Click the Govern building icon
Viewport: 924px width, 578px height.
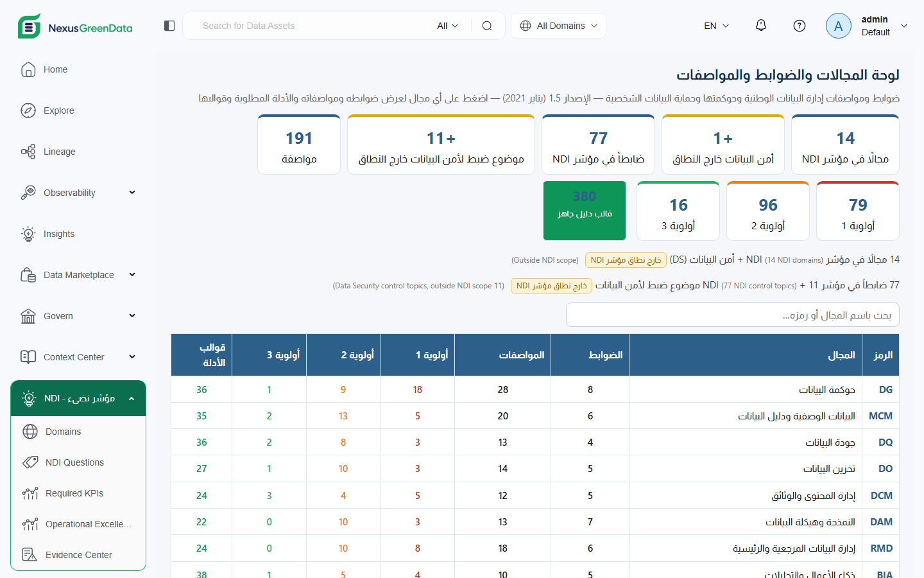(x=28, y=316)
